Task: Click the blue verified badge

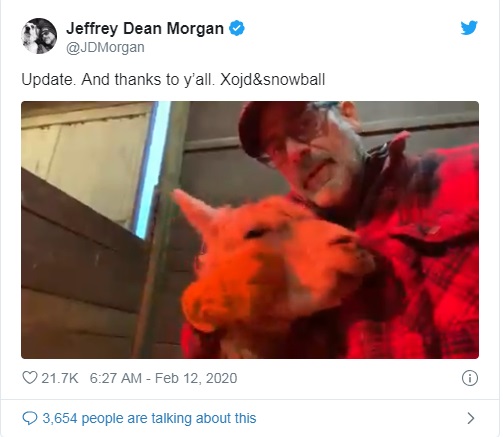Action: (237, 28)
